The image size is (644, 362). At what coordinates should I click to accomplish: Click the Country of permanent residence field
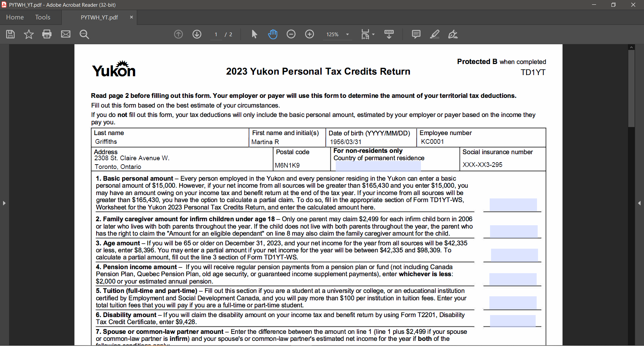pos(378,166)
